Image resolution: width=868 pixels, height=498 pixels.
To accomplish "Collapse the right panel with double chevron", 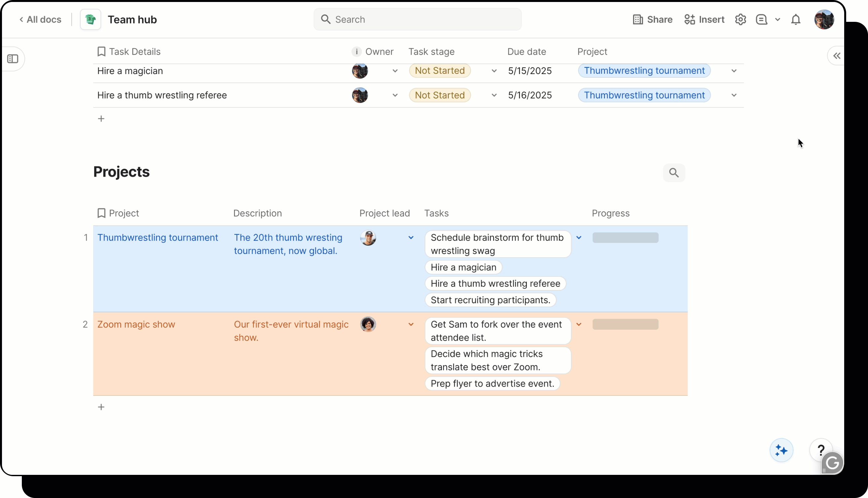I will point(837,56).
